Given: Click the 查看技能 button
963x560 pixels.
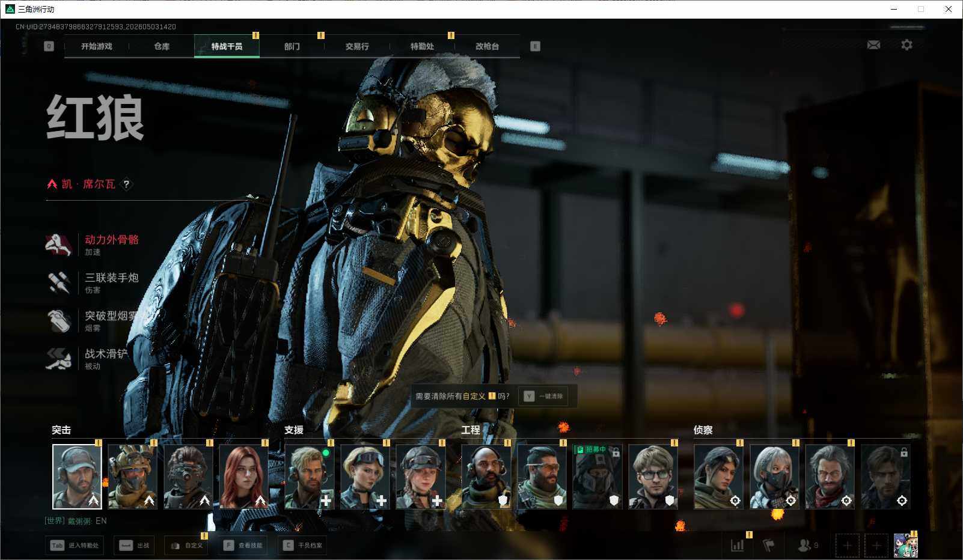Looking at the screenshot, I should (x=244, y=546).
